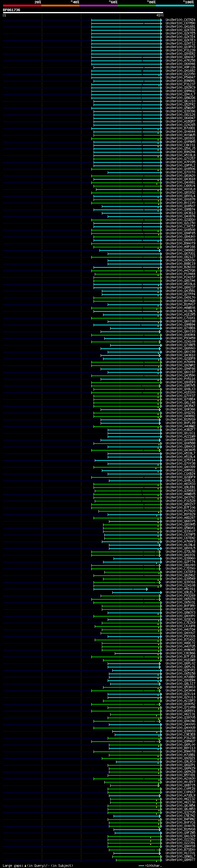The width and height of the screenshot is (197, 868).
Task: Select the UniRef100_Q41681 entry
Action: point(180,26)
